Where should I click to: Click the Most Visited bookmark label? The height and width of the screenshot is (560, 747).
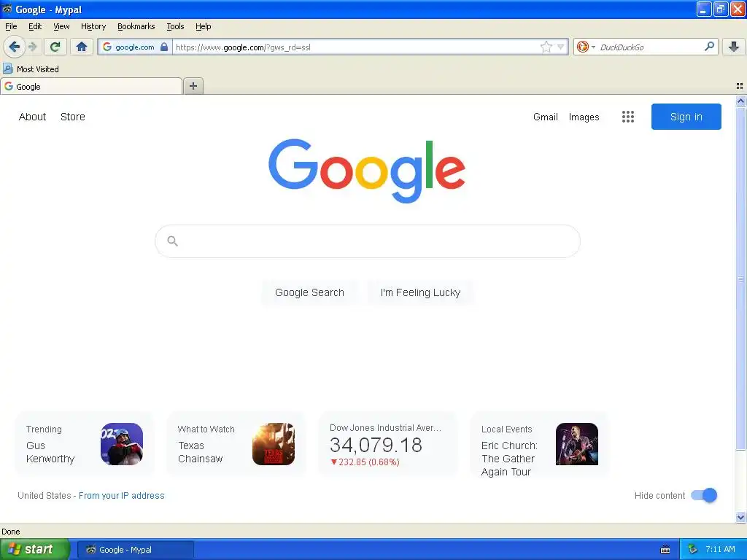click(38, 69)
